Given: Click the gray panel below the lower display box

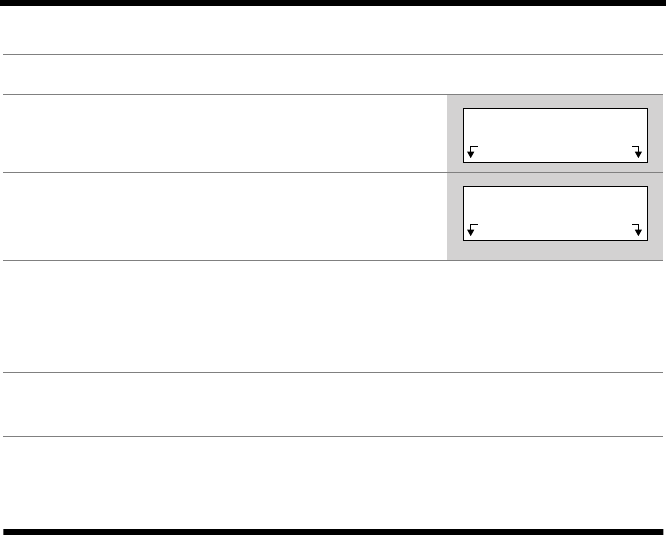Looking at the screenshot, I should (554, 252).
